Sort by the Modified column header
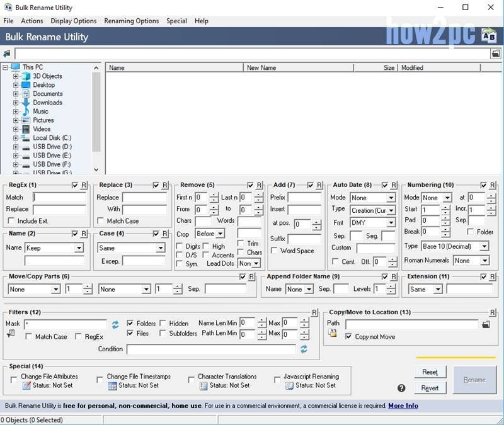The height and width of the screenshot is (425, 504). [439, 68]
